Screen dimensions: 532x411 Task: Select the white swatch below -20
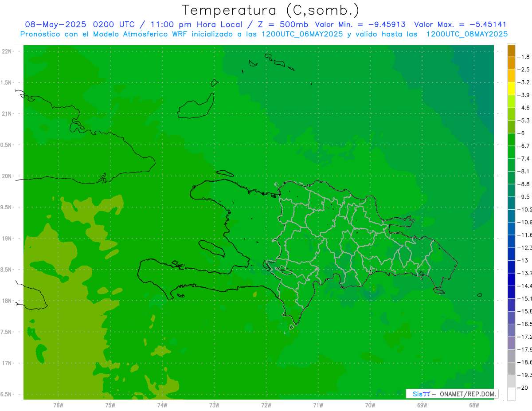(511, 394)
